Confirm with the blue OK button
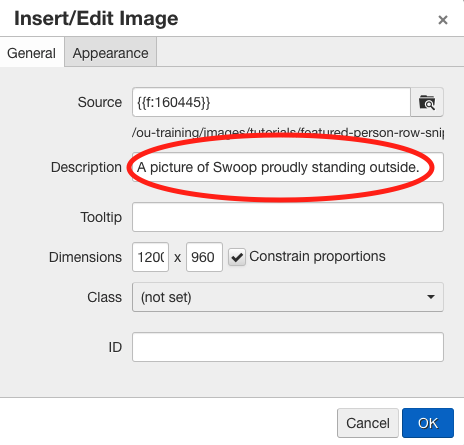 tap(428, 423)
